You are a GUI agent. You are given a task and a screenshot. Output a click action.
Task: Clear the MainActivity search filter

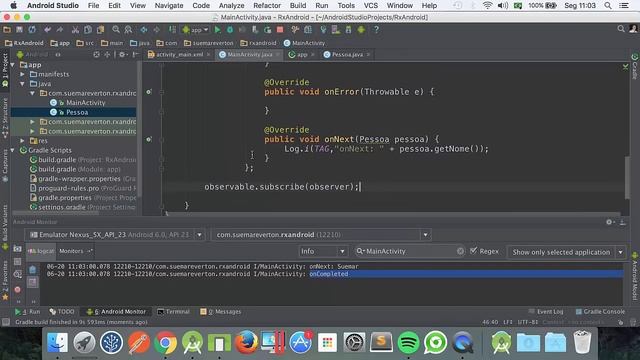[x=460, y=251]
